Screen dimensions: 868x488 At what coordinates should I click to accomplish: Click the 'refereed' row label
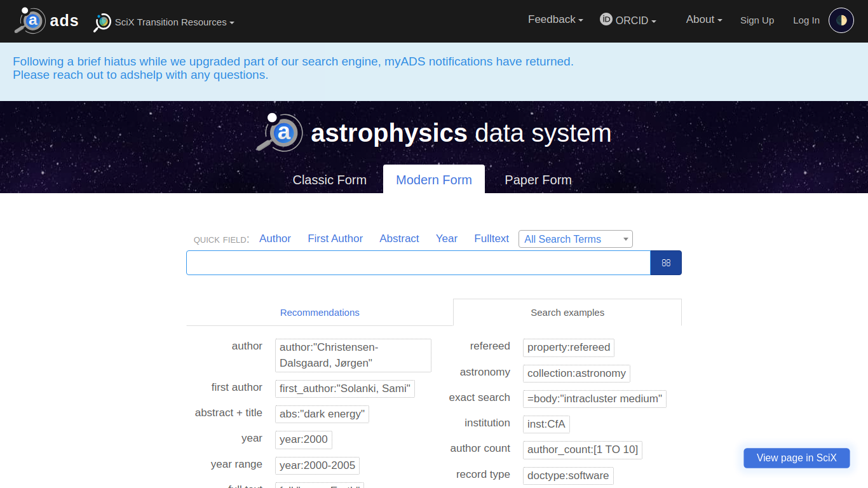coord(490,346)
